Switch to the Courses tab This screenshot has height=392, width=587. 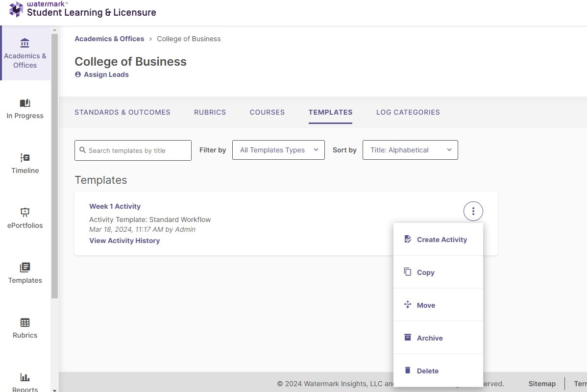268,112
